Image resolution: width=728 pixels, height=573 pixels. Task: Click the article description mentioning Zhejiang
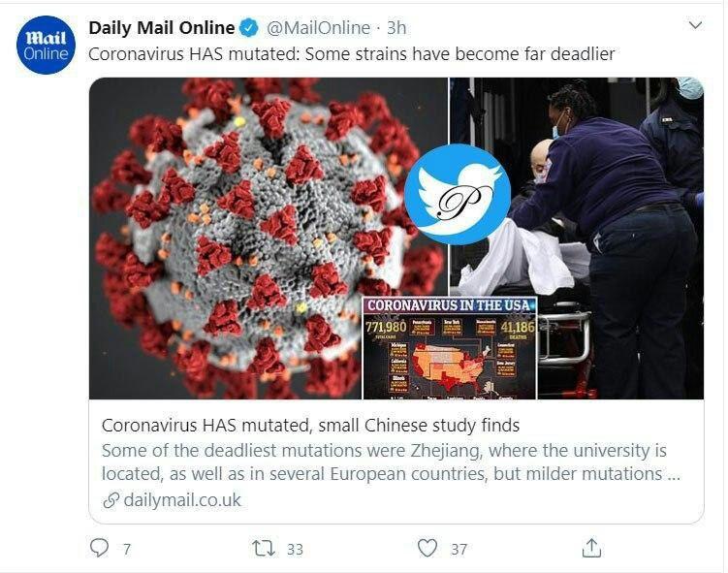[391, 462]
